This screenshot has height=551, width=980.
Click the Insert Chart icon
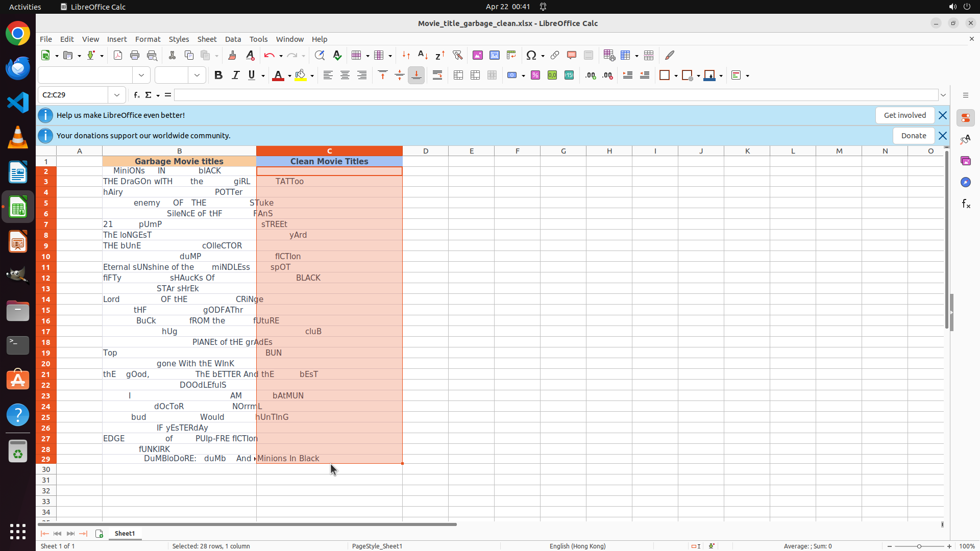[494, 55]
